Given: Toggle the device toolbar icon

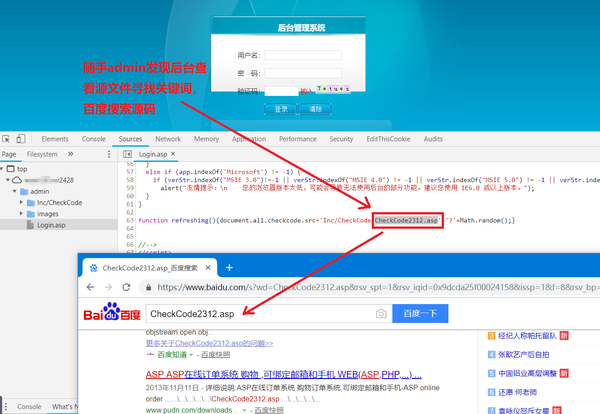Looking at the screenshot, I should (21, 139).
